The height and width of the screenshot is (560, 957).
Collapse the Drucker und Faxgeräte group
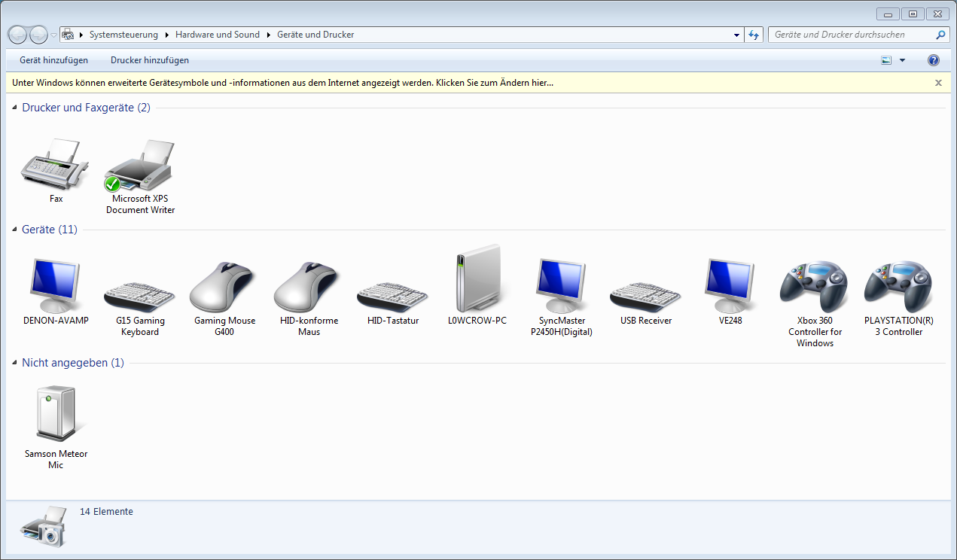(x=15, y=108)
